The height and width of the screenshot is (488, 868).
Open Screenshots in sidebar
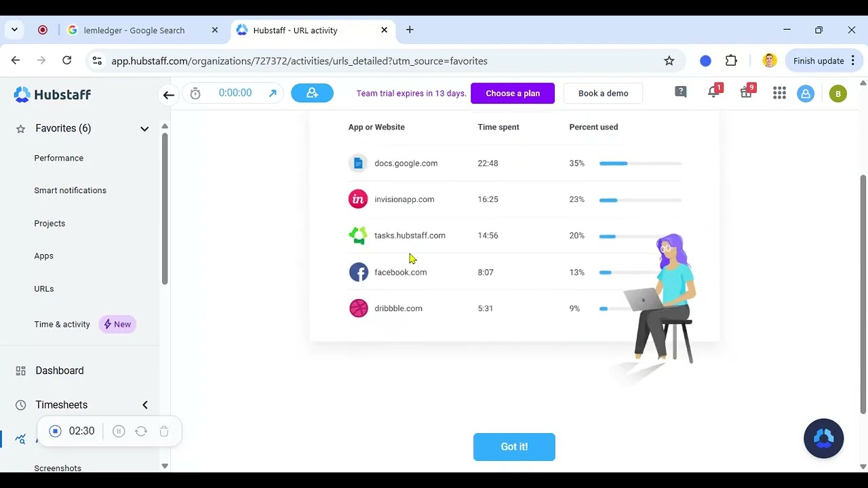coord(58,468)
